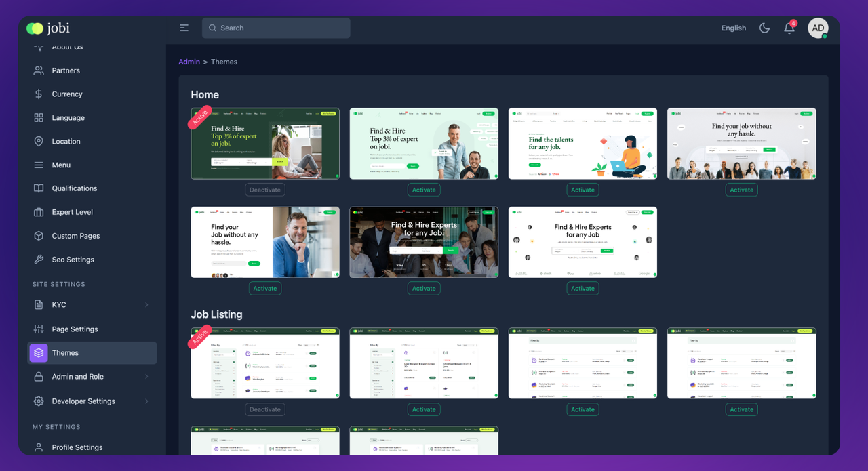Deactivate the active Job Listing theme
The image size is (868, 471).
click(x=265, y=409)
